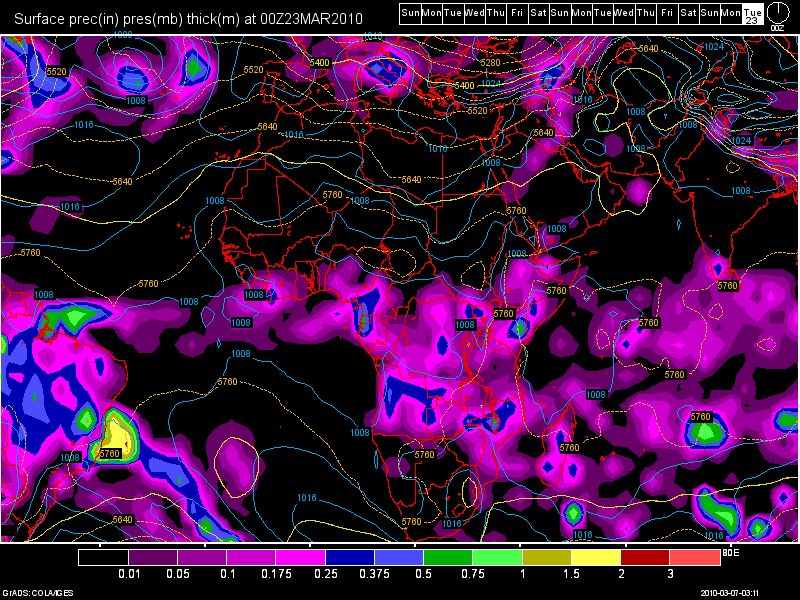The height and width of the screenshot is (600, 800).
Task: Click the dark purple swatch above 0.01
Action: pos(152,557)
